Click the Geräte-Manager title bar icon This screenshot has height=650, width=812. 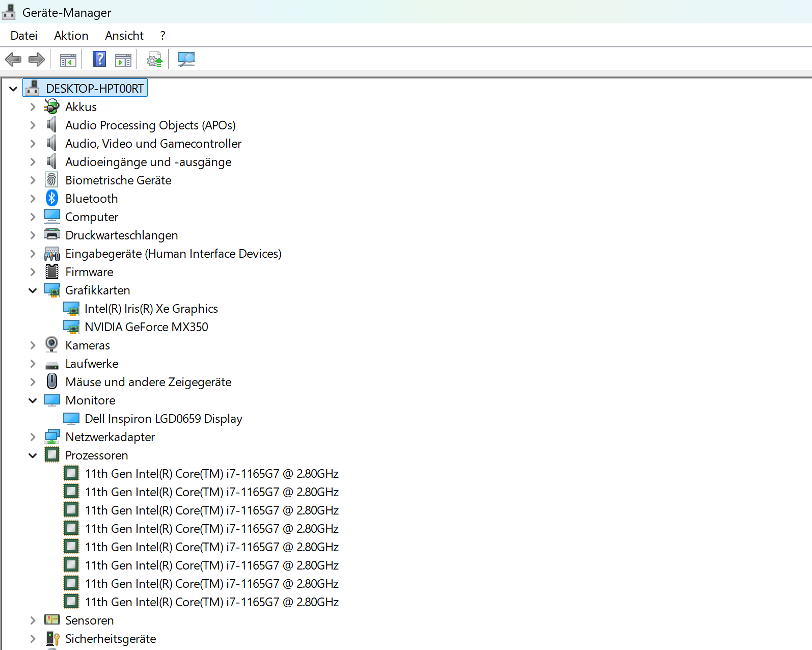tap(9, 12)
